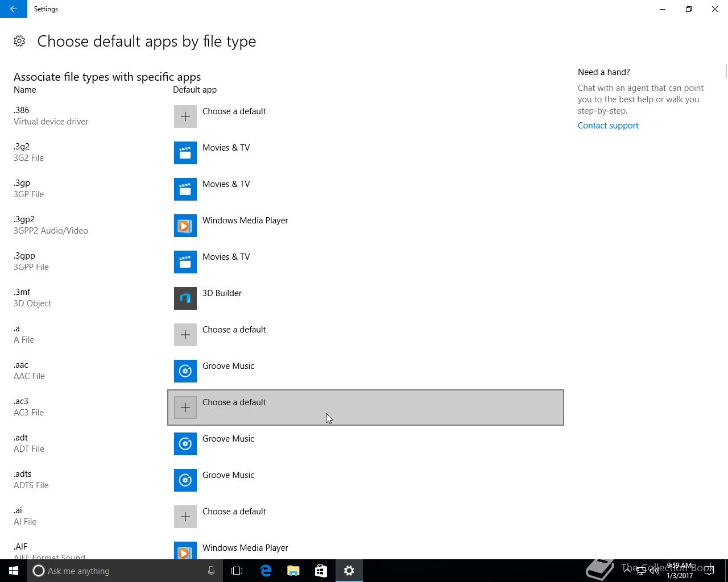Click the AI File description
This screenshot has width=728, height=582.
(x=25, y=522)
